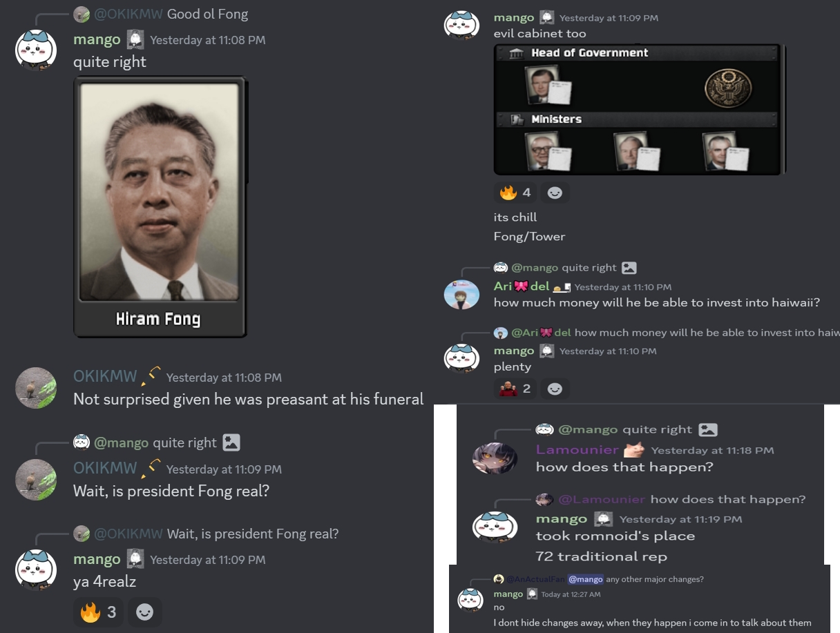Viewport: 840px width, 633px height.
Task: Open the Hiram Fong portrait image
Action: coord(160,206)
